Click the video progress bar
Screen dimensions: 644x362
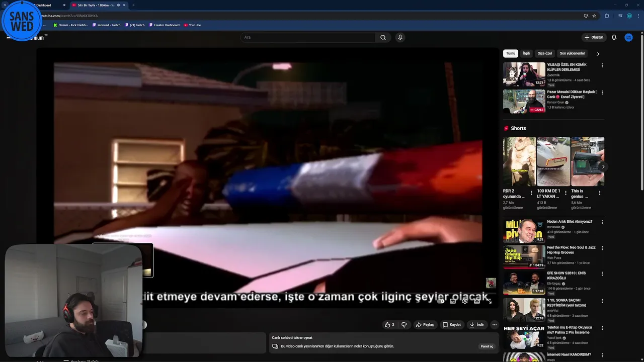319,294
